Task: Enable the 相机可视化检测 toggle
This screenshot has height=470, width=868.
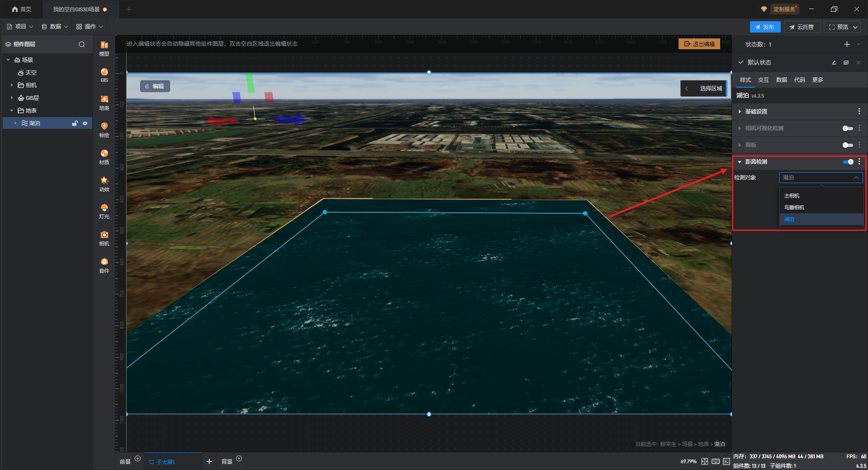Action: pyautogui.click(x=848, y=128)
